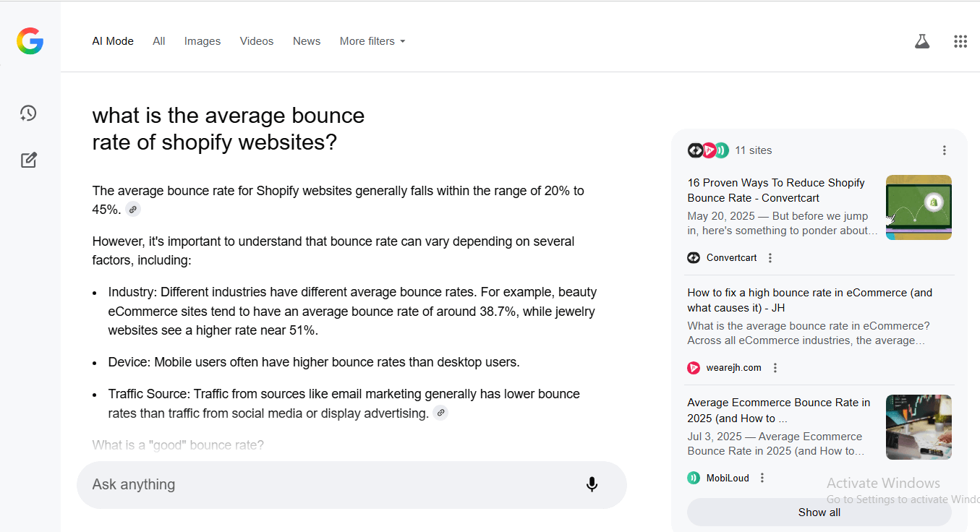Click source link icon after 45%
The image size is (980, 532).
click(132, 210)
